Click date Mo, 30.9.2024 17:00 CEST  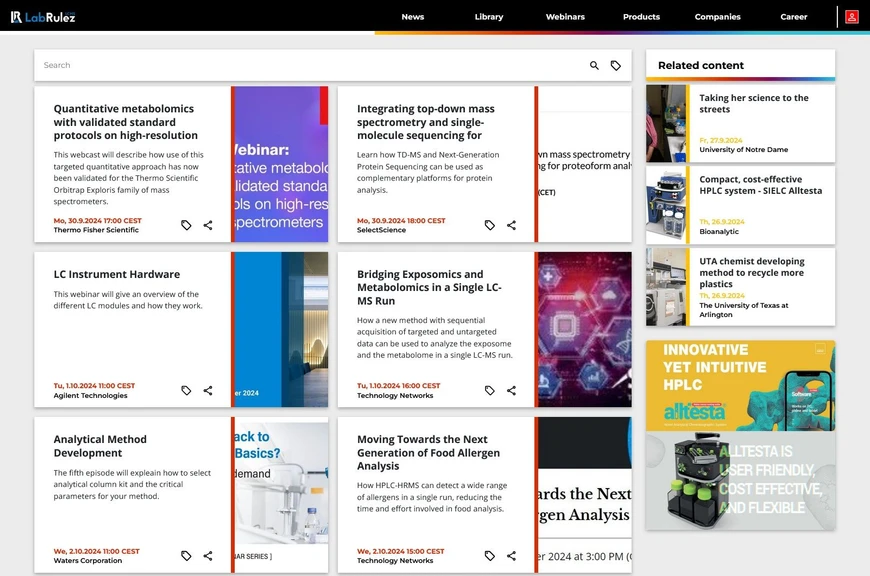click(98, 220)
